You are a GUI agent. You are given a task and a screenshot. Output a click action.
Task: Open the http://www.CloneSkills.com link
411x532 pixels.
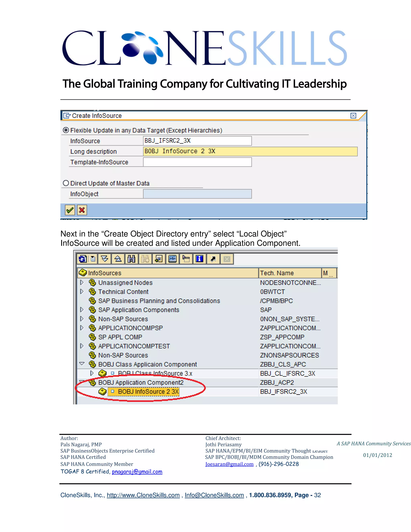143,495
